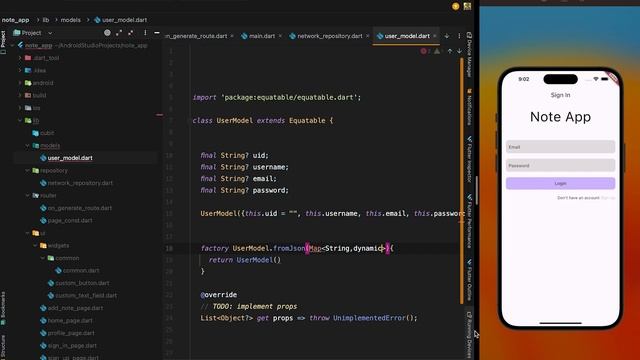Viewport: 640px width, 360px height.
Task: Open Flutter Inspector tool window
Action: coord(469,159)
